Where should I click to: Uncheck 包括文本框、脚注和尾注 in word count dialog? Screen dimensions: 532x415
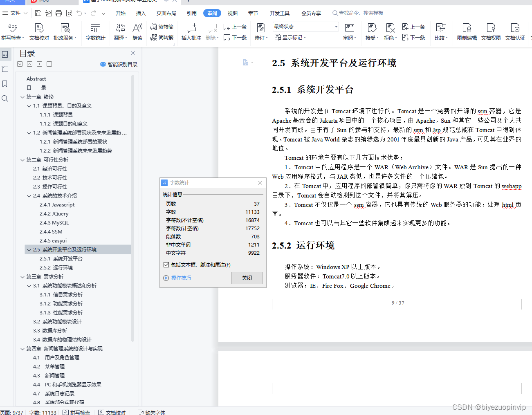[166, 264]
